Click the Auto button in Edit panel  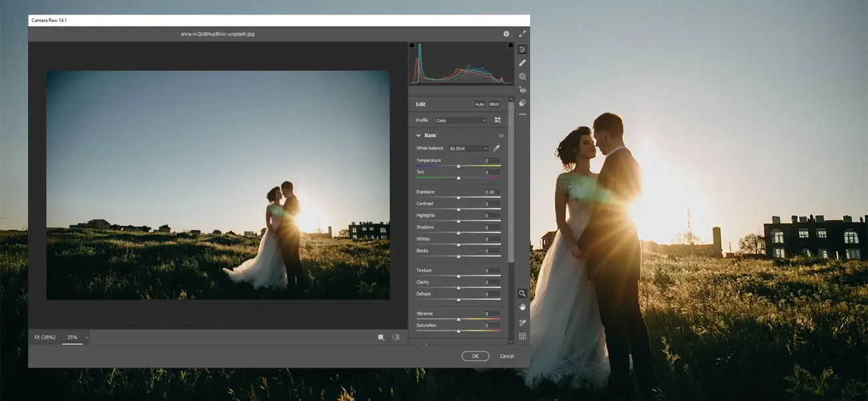(x=479, y=104)
